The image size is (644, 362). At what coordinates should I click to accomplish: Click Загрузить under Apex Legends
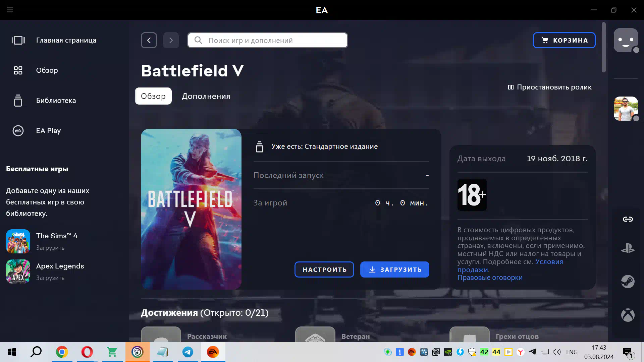(50, 278)
